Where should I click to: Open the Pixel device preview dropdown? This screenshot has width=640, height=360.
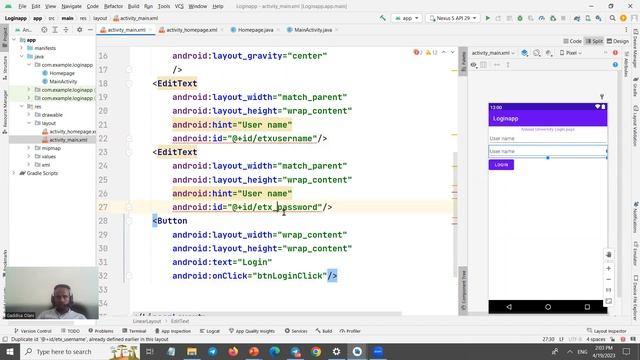click(x=571, y=53)
